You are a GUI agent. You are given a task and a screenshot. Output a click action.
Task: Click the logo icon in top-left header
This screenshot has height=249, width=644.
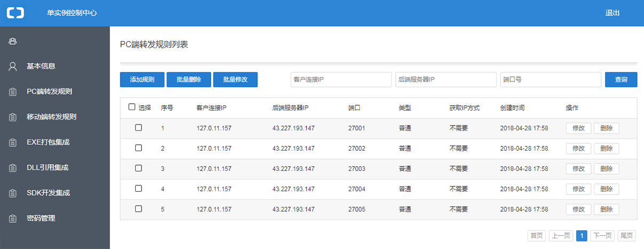[15, 13]
